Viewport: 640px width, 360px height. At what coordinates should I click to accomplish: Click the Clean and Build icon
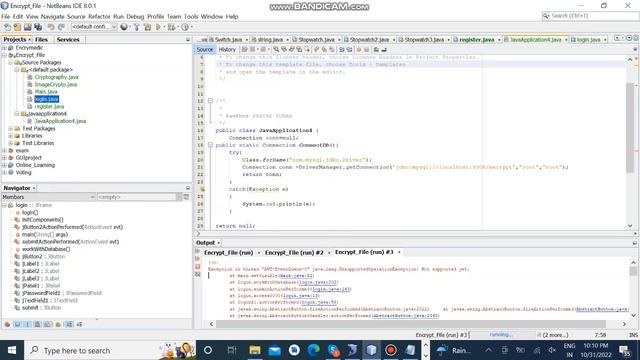(147, 27)
